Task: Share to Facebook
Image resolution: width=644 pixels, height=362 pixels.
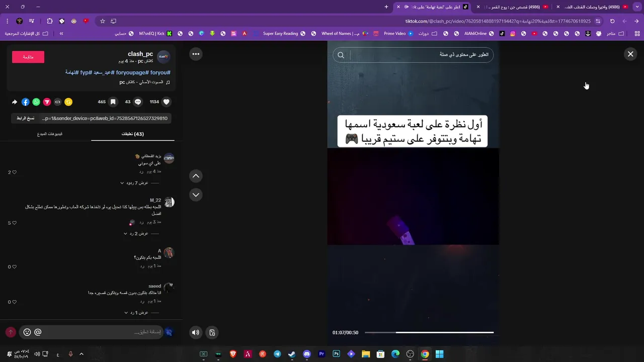Action: (25, 102)
